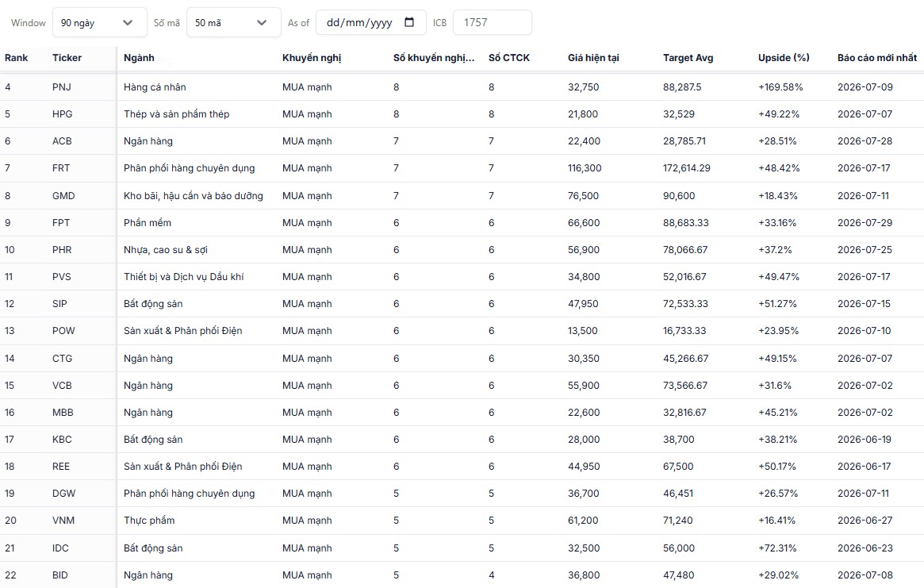Sort by the Số CTCK column header

(x=509, y=58)
